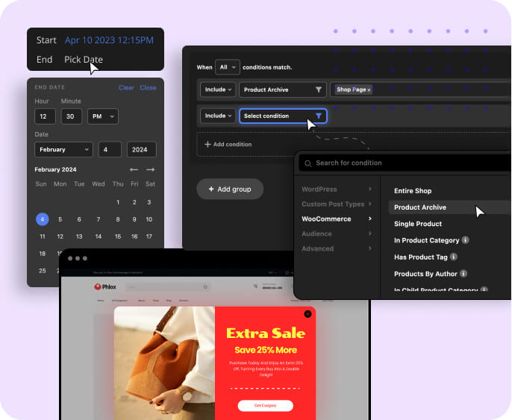Click filter icon in Product Archive field
The width and height of the screenshot is (512, 420).
click(319, 90)
